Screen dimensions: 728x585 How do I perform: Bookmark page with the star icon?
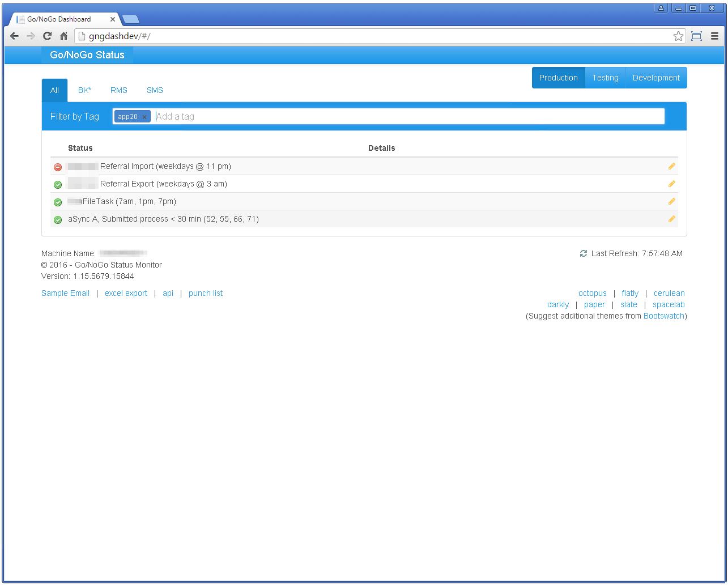[x=678, y=36]
